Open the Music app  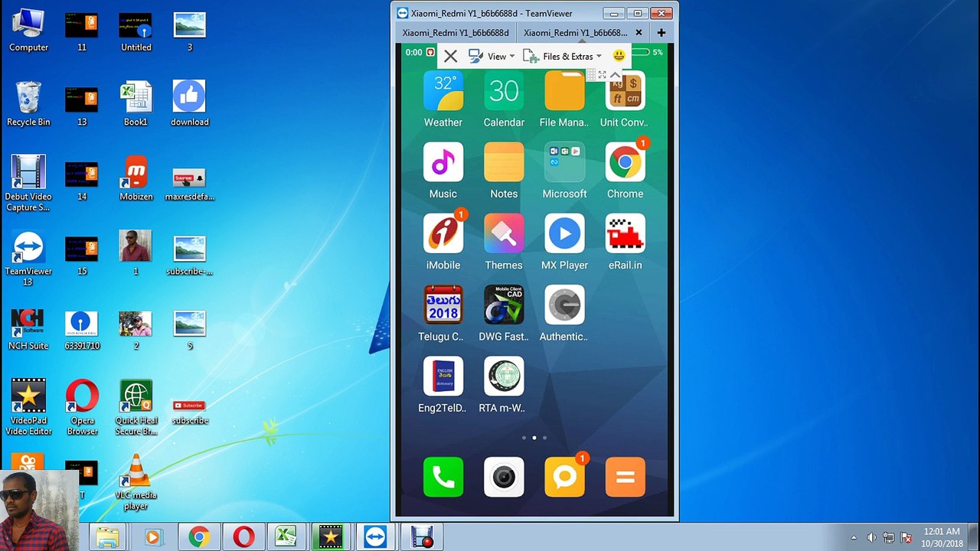[443, 162]
